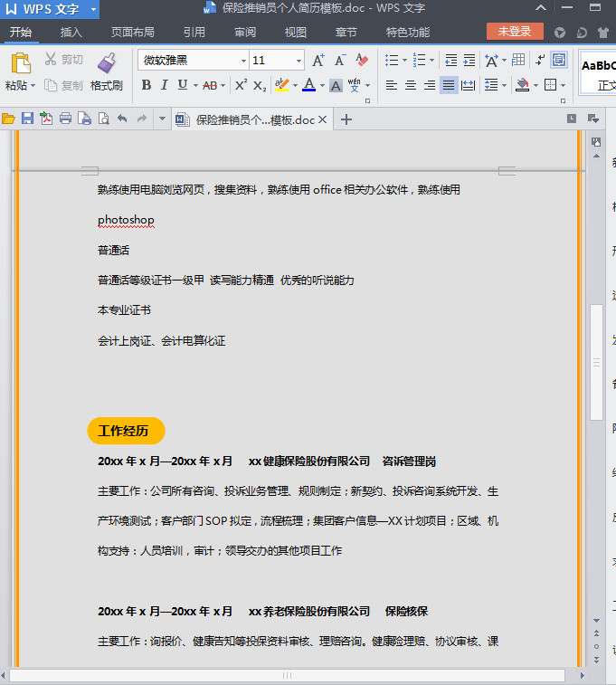Apply blue font color
This screenshot has width=616, height=685.
309,85
